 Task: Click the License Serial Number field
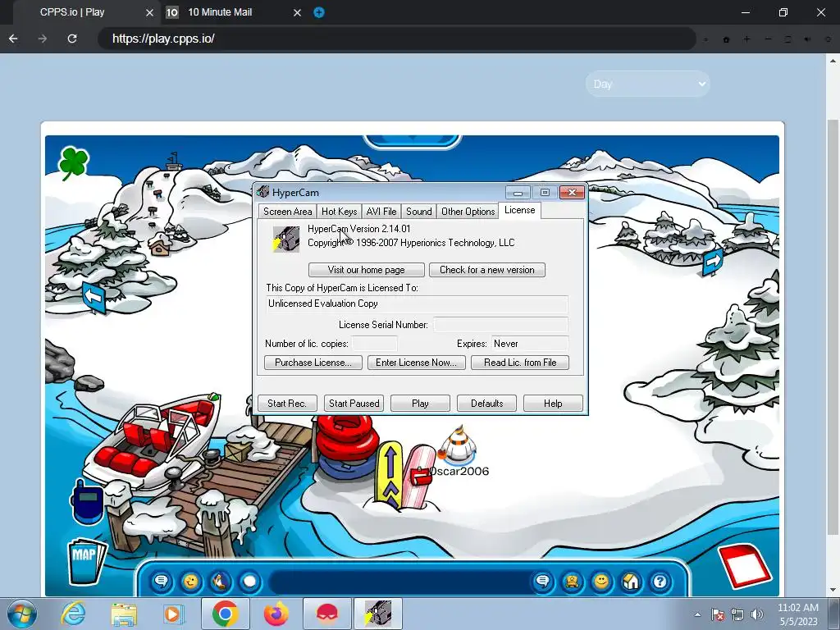[500, 325]
